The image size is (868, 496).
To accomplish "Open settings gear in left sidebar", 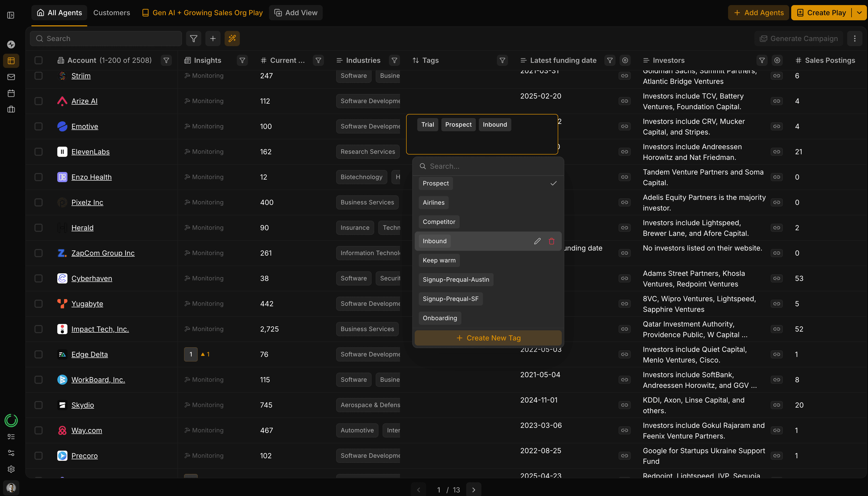I will [x=11, y=469].
